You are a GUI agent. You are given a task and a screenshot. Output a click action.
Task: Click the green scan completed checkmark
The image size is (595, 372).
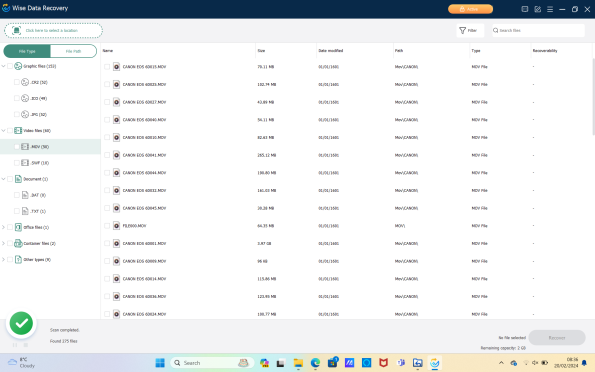point(21,323)
